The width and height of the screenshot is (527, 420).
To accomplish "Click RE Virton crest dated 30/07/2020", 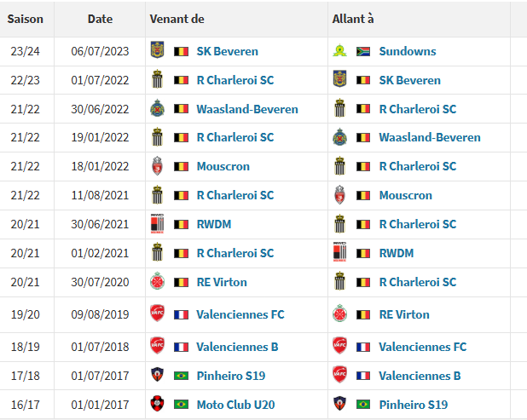I will [x=157, y=281].
